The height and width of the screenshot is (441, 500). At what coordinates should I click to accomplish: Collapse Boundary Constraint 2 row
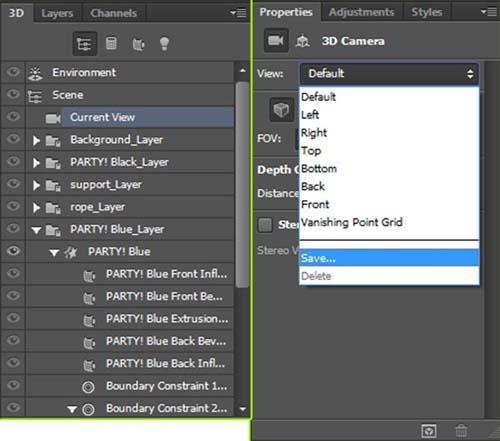pyautogui.click(x=72, y=409)
